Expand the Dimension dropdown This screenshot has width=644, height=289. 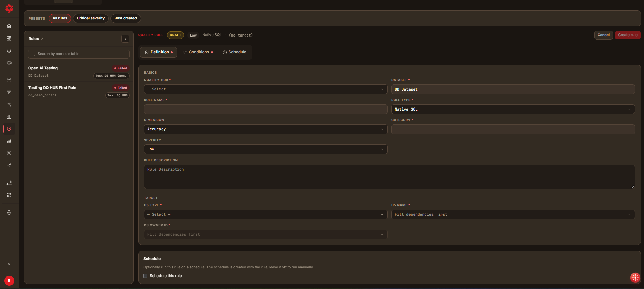tap(266, 129)
